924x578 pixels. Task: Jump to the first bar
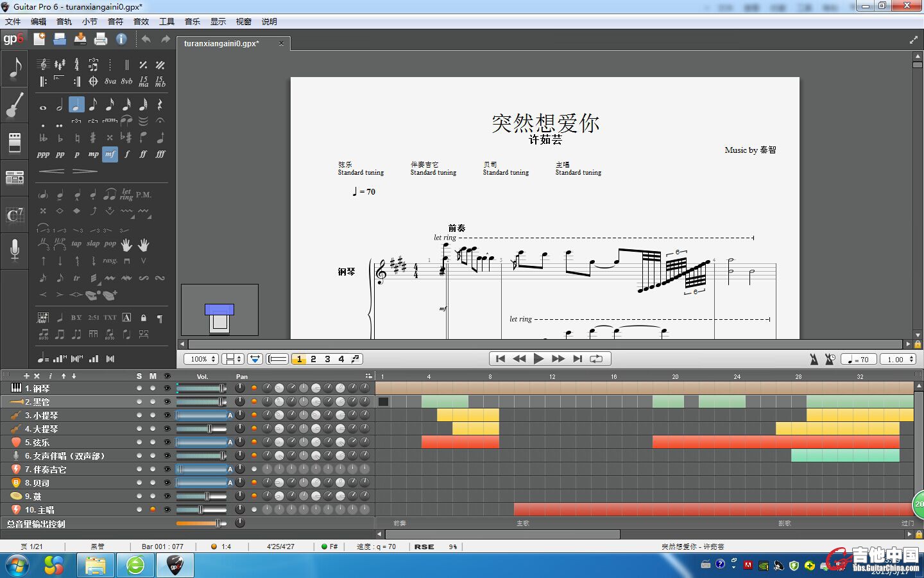(501, 359)
